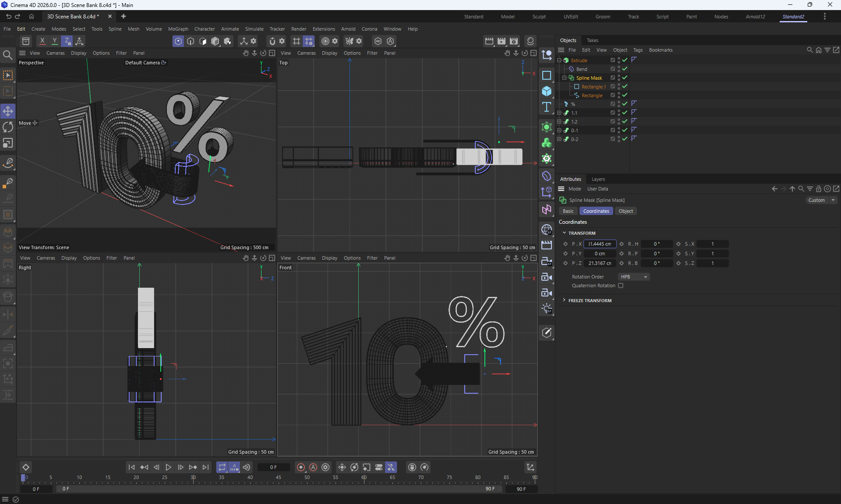Toggle the Z axis lock icon
841x504 pixels.
pyautogui.click(x=67, y=41)
